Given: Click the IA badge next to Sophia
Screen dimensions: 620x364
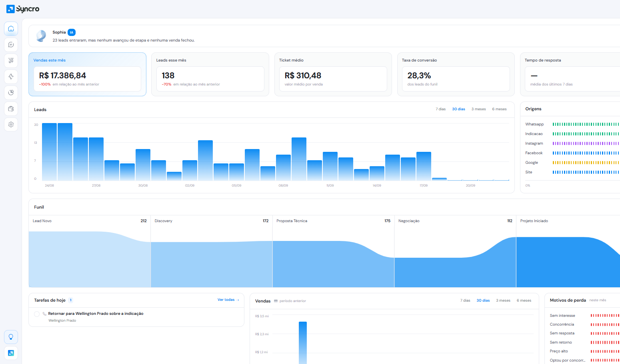Looking at the screenshot, I should tap(72, 32).
